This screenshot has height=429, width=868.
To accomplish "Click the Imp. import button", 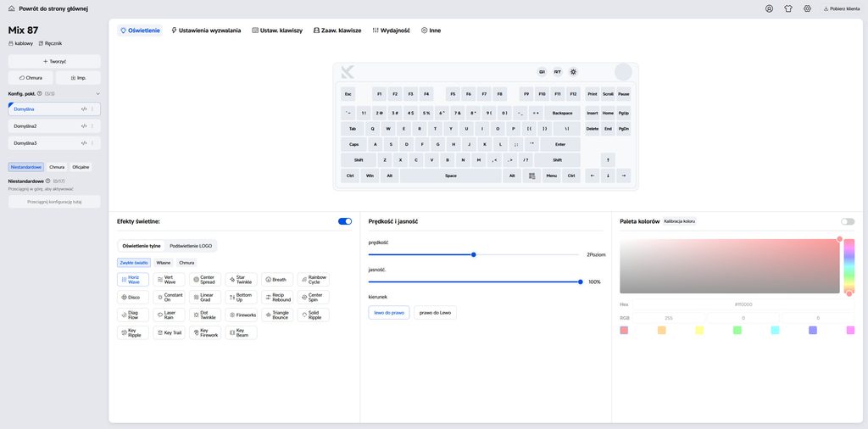I will click(78, 78).
